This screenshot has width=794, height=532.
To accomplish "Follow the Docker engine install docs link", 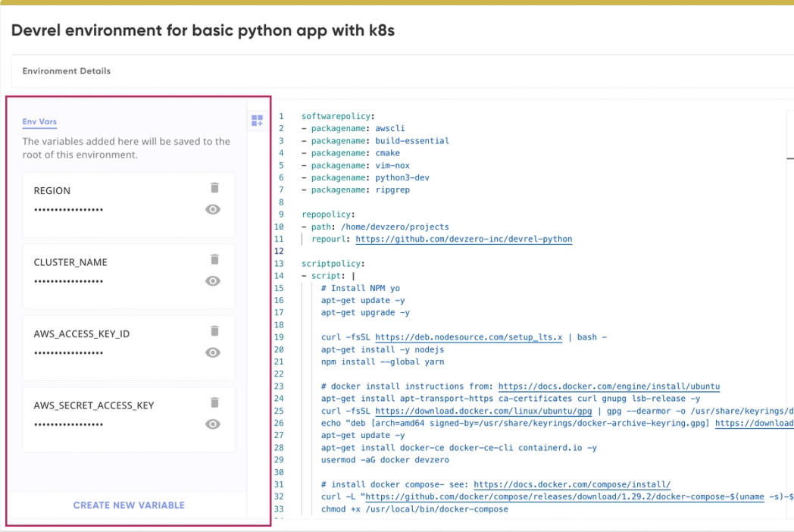I will point(608,386).
